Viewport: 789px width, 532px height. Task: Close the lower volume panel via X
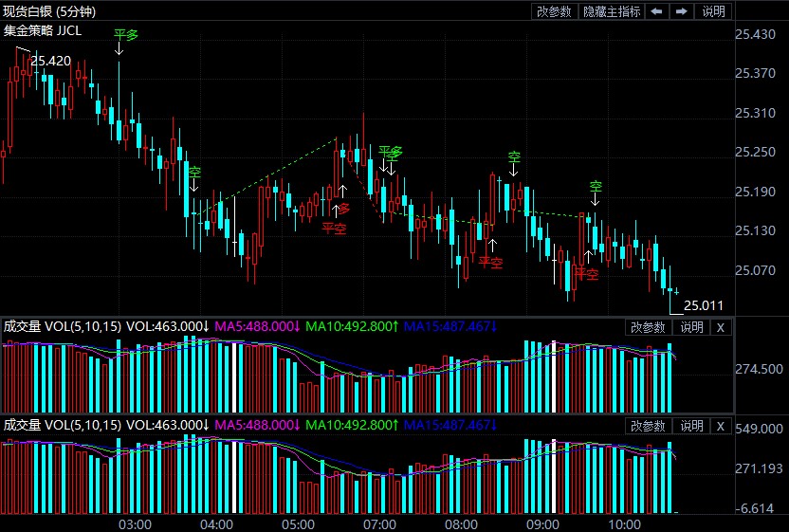[x=721, y=427]
